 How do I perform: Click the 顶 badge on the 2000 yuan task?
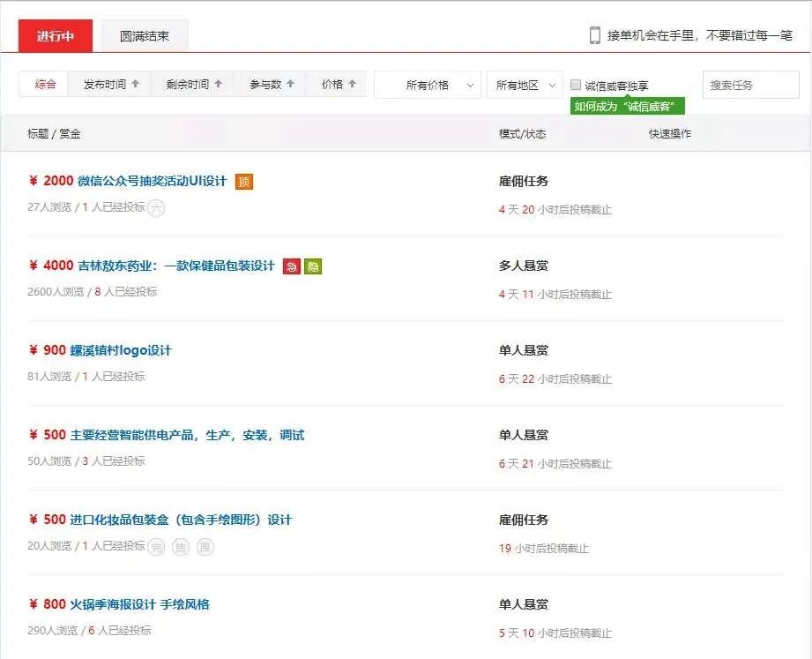[243, 181]
